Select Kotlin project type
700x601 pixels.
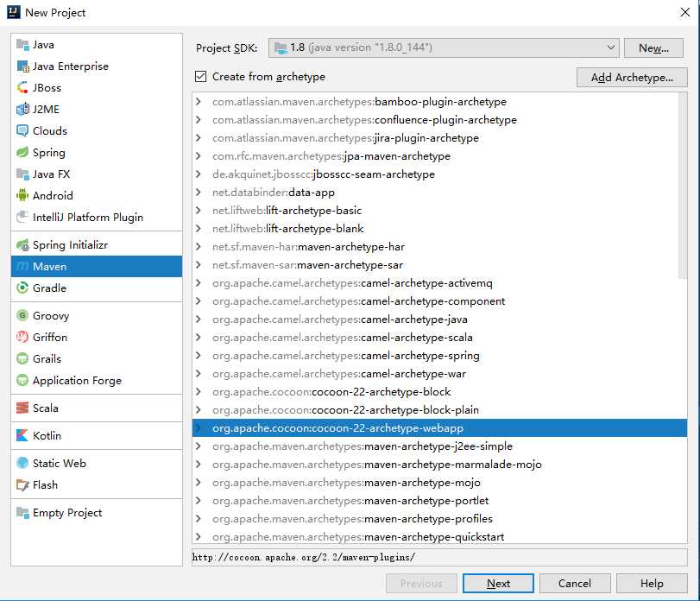pos(97,435)
